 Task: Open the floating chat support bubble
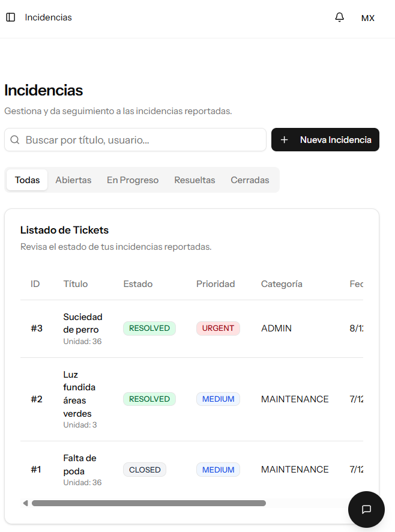click(366, 509)
